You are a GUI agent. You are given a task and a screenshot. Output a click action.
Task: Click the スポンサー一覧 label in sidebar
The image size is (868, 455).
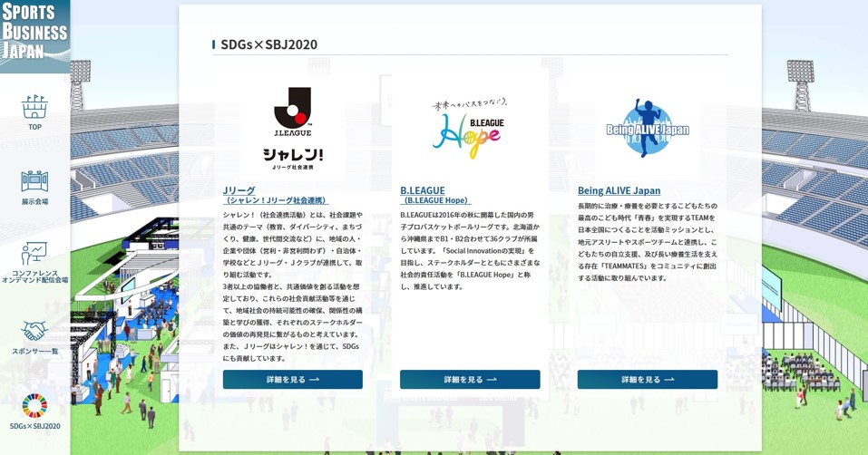coord(34,351)
